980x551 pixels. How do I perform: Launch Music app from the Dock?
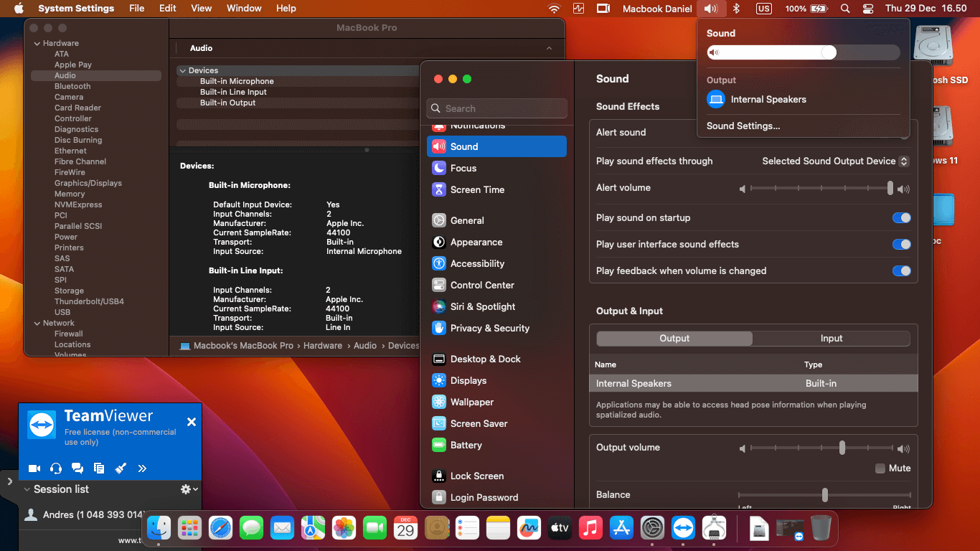click(x=590, y=529)
